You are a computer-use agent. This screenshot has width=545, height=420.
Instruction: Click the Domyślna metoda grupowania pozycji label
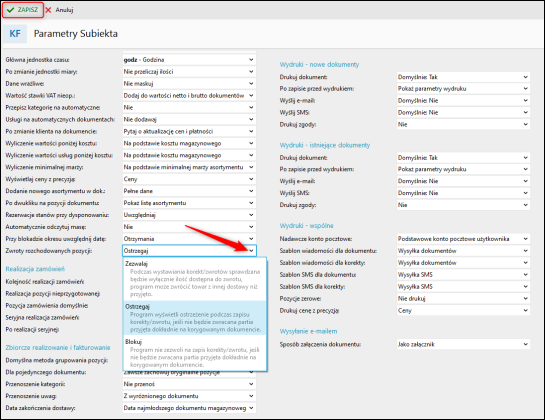[57, 360]
